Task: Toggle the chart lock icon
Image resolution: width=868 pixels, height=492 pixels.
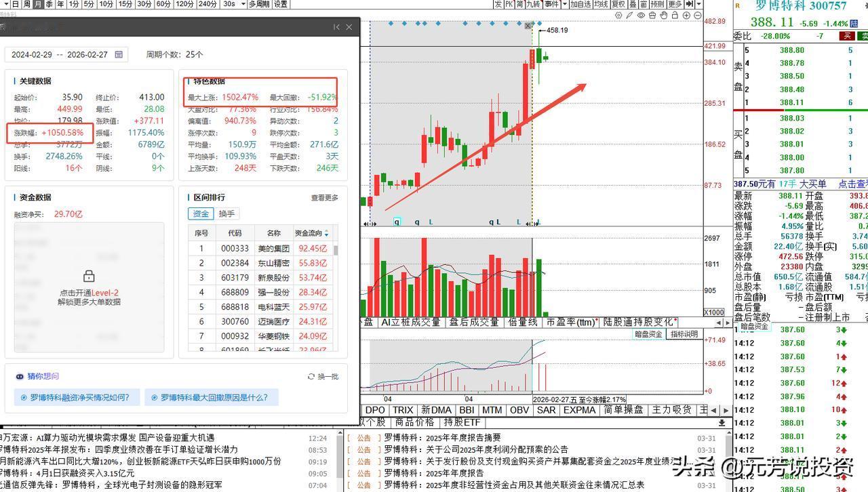Action: click(x=675, y=15)
